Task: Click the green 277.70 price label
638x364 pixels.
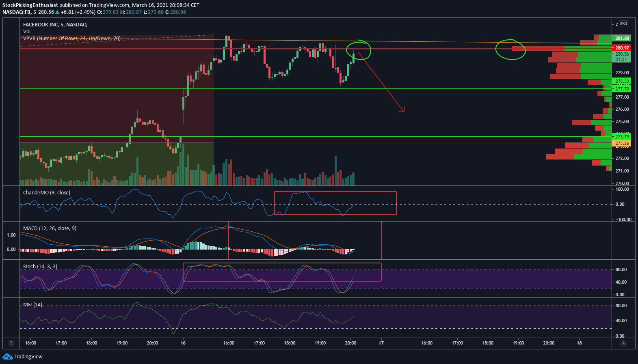Action: click(x=621, y=89)
